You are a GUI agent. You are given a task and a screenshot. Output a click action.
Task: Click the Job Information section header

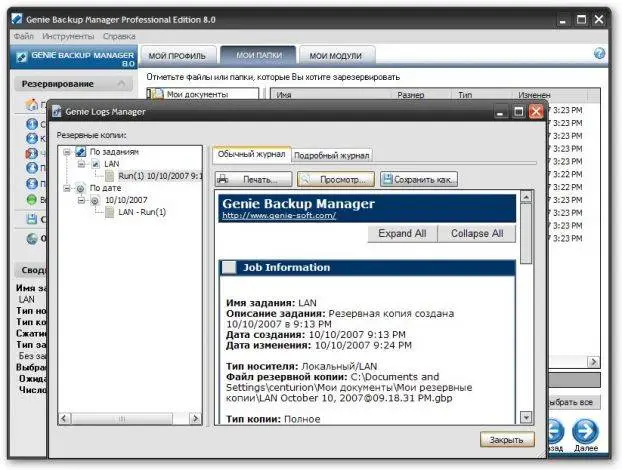(367, 267)
